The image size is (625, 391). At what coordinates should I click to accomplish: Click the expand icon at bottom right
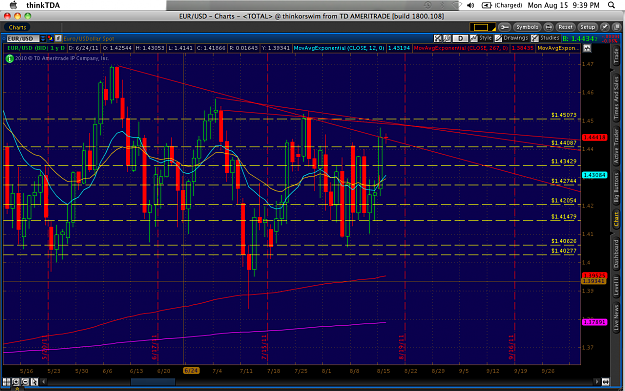pyautogui.click(x=605, y=382)
